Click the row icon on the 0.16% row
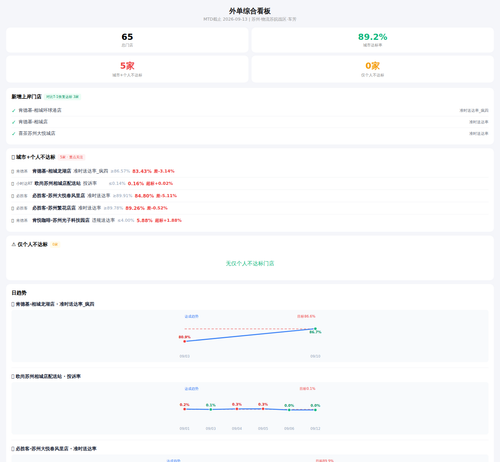The image size is (500, 462). [x=13, y=184]
